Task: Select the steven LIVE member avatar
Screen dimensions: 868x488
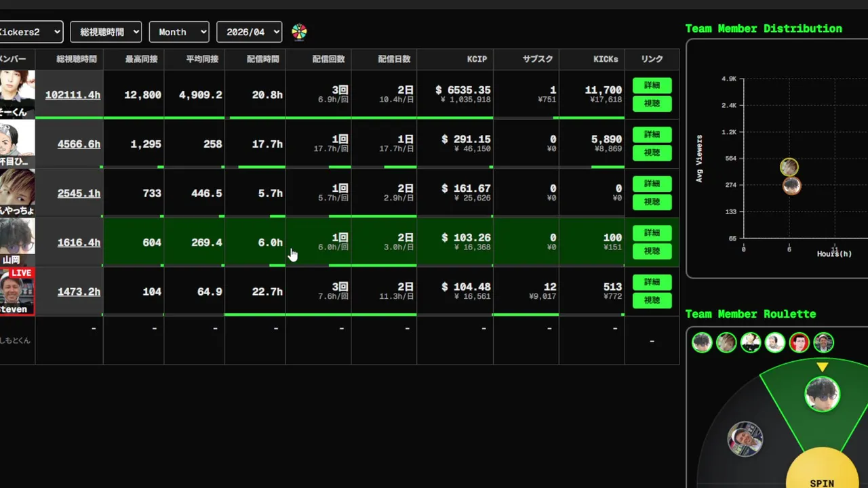Action: point(17,291)
